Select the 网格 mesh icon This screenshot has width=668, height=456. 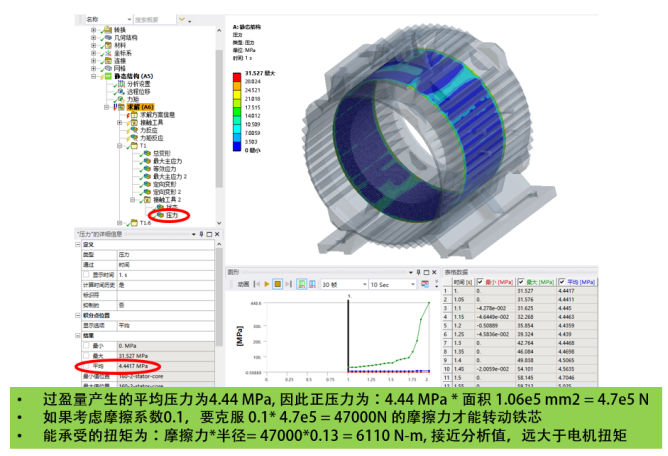108,68
